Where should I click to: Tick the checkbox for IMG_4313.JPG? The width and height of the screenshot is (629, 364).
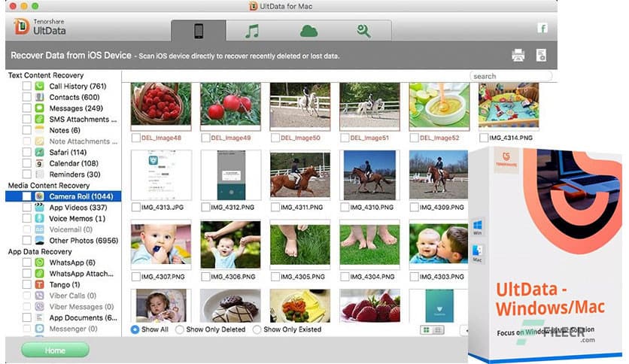pyautogui.click(x=135, y=208)
